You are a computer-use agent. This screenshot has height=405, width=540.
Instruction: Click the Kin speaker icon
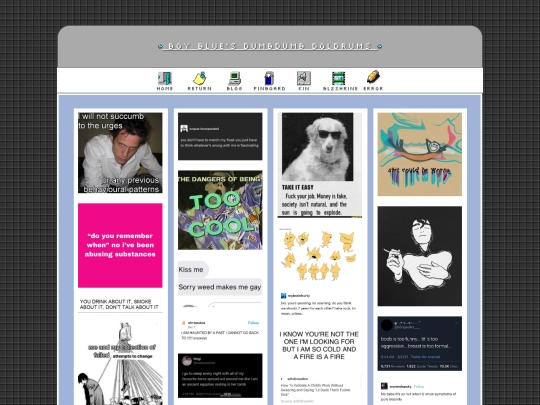tap(304, 78)
